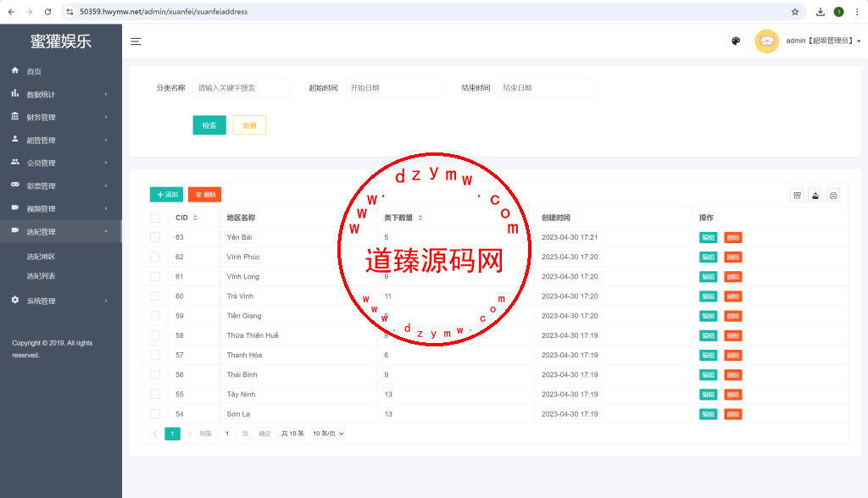Open the 起始时间 start date field
The width and height of the screenshot is (868, 498).
[x=393, y=88]
